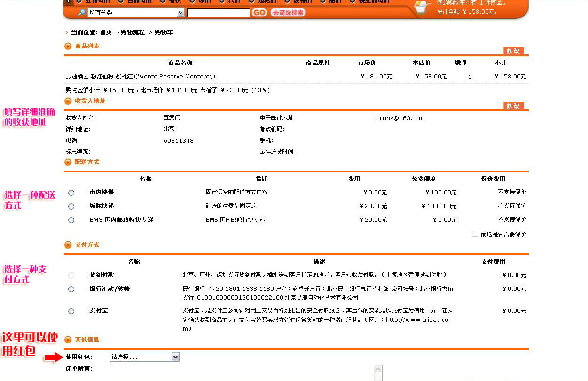Click 购物车 breadcrumb item
The width and height of the screenshot is (588, 381).
(164, 32)
